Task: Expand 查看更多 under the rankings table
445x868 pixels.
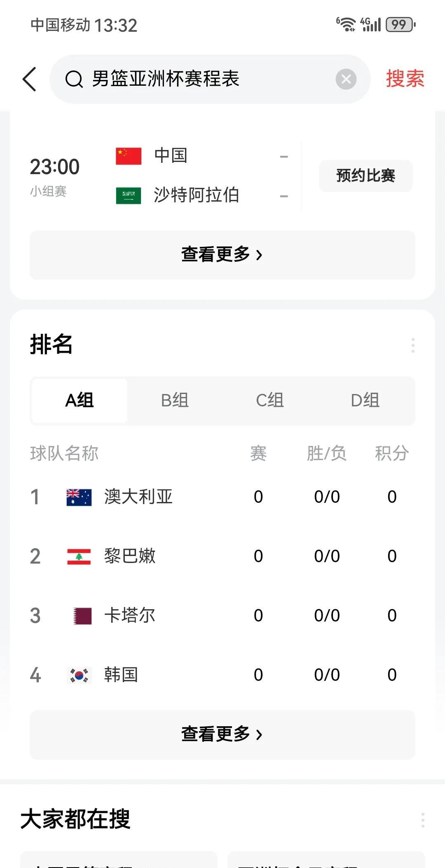Action: [222, 734]
